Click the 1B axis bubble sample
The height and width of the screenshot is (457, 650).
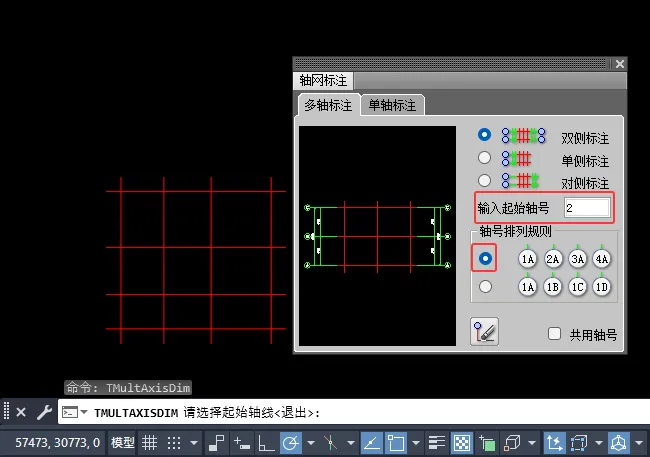pyautogui.click(x=552, y=287)
